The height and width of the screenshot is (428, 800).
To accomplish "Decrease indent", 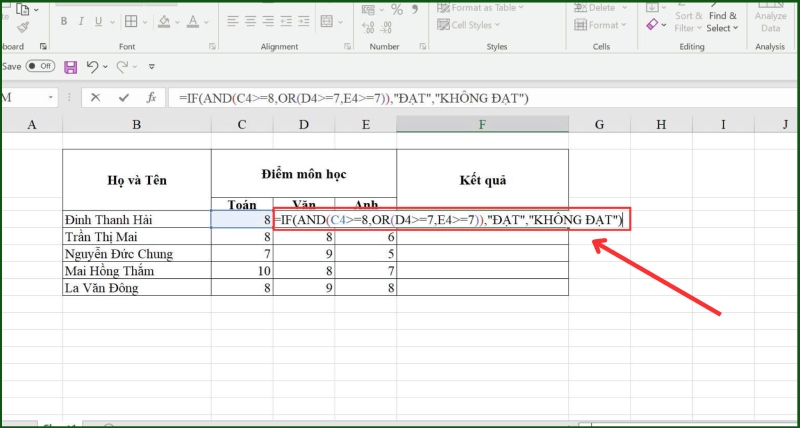I will point(286,21).
